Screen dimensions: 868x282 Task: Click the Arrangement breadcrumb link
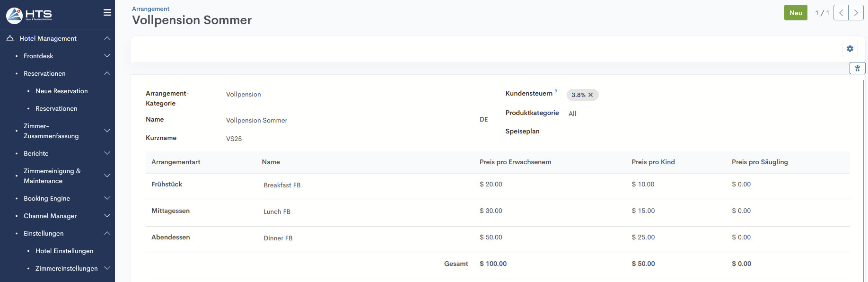[x=150, y=9]
